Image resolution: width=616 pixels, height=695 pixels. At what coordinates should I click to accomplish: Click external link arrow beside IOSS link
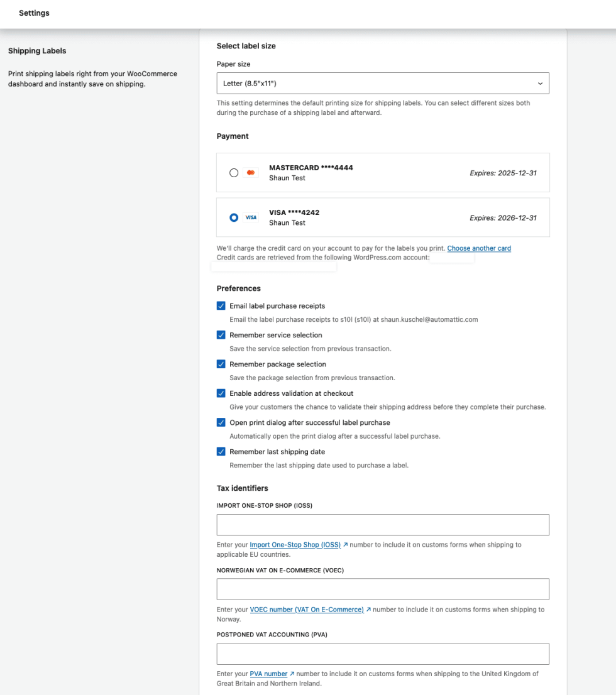346,545
